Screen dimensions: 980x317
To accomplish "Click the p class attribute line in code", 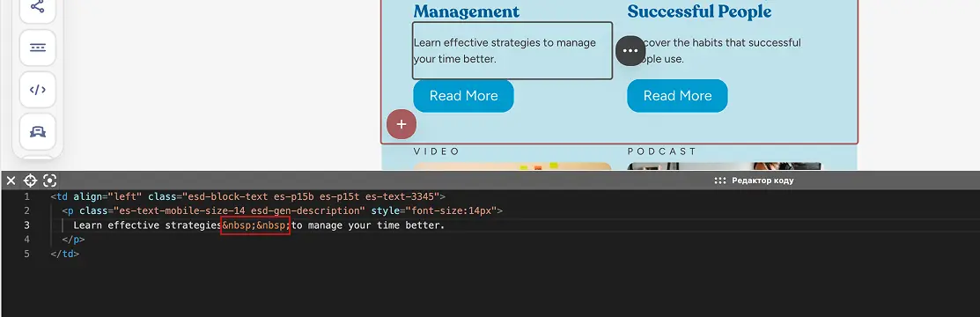I will pyautogui.click(x=282, y=210).
